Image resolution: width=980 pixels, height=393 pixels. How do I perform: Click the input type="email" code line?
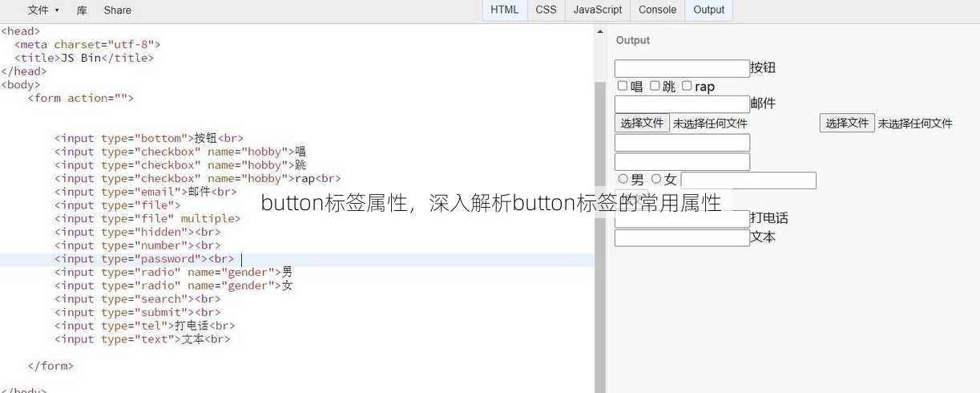pos(146,192)
